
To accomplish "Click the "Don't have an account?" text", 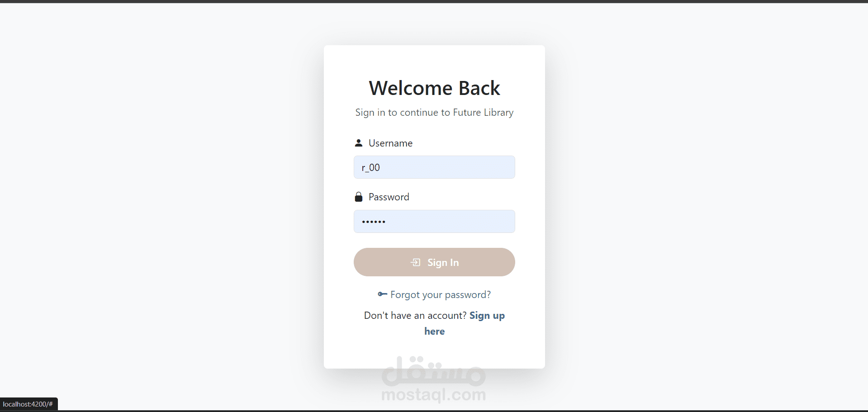I will point(415,315).
